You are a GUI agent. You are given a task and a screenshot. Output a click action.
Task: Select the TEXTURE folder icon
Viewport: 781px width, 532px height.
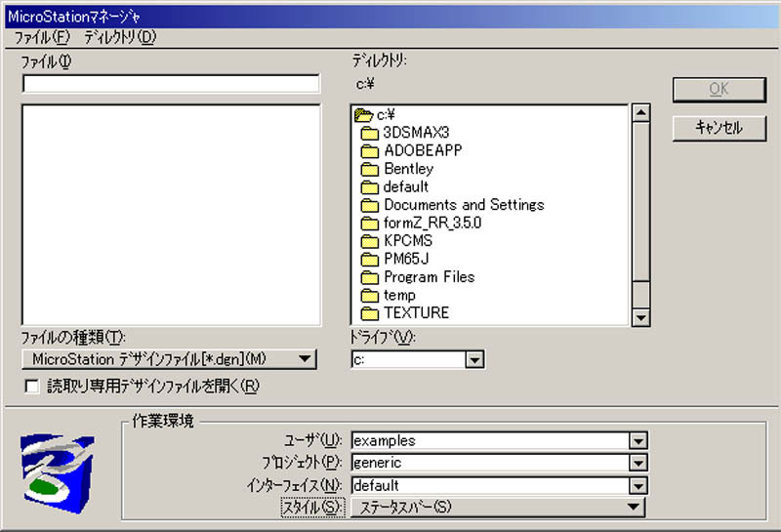click(x=369, y=312)
